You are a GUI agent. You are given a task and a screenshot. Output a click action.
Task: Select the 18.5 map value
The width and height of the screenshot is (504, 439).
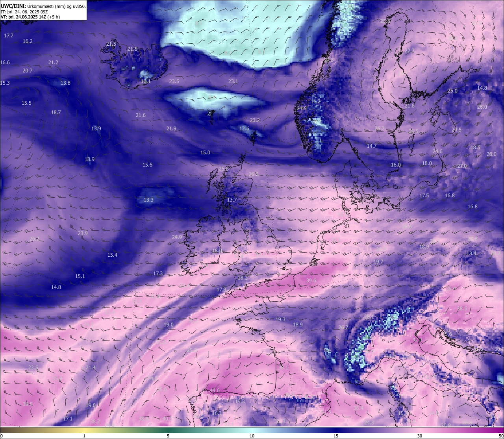click(475, 148)
